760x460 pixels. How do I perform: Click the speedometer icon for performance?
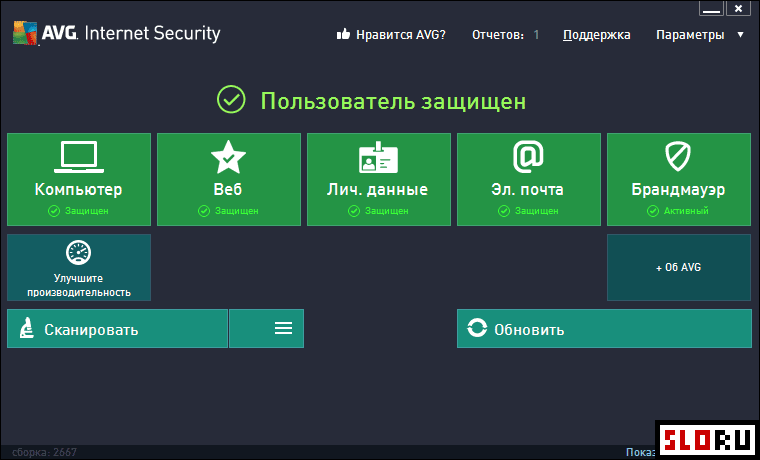[79, 253]
